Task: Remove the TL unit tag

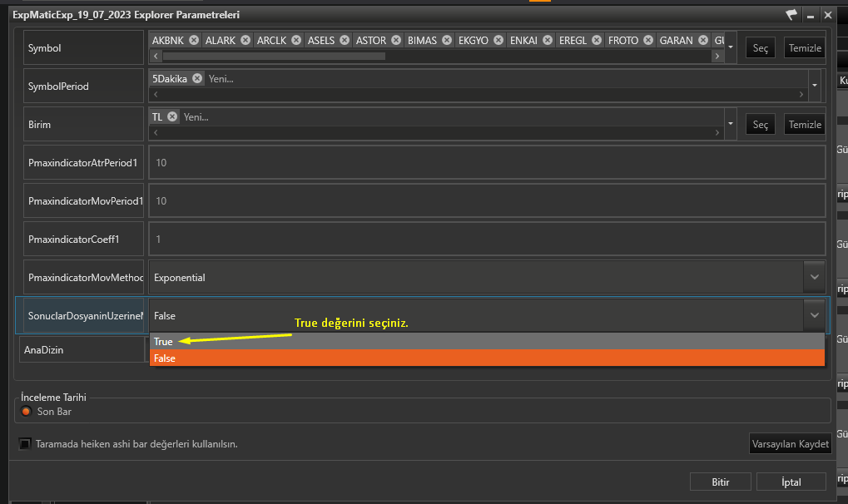Action: coord(171,117)
